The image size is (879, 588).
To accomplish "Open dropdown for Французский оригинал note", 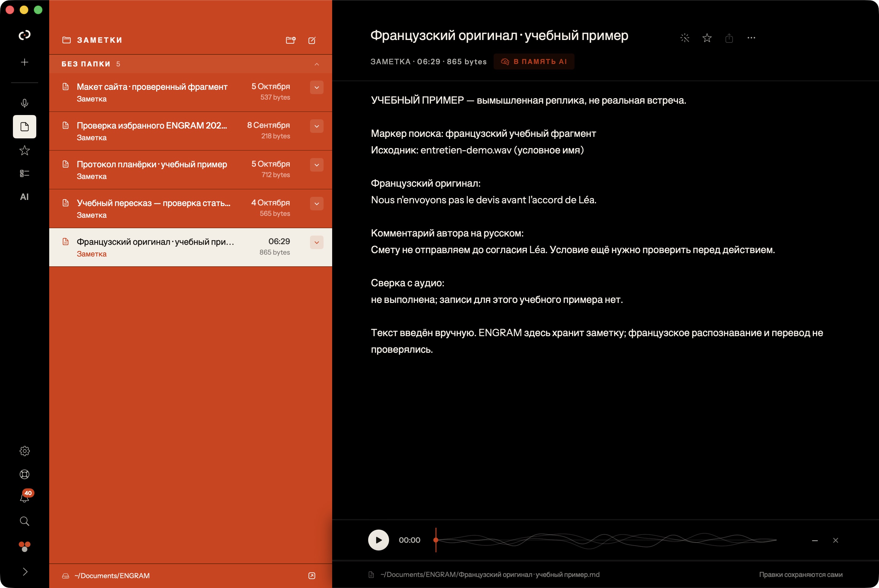I will (x=316, y=242).
